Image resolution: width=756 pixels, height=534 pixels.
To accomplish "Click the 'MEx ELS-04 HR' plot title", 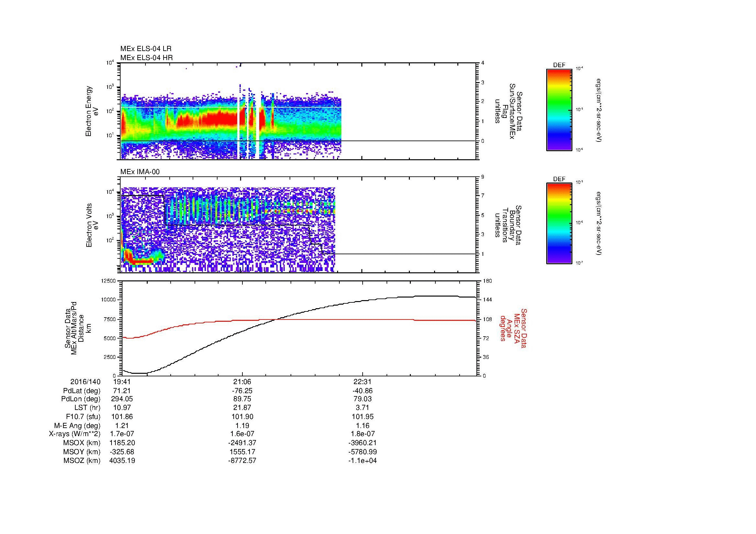I will (x=146, y=58).
